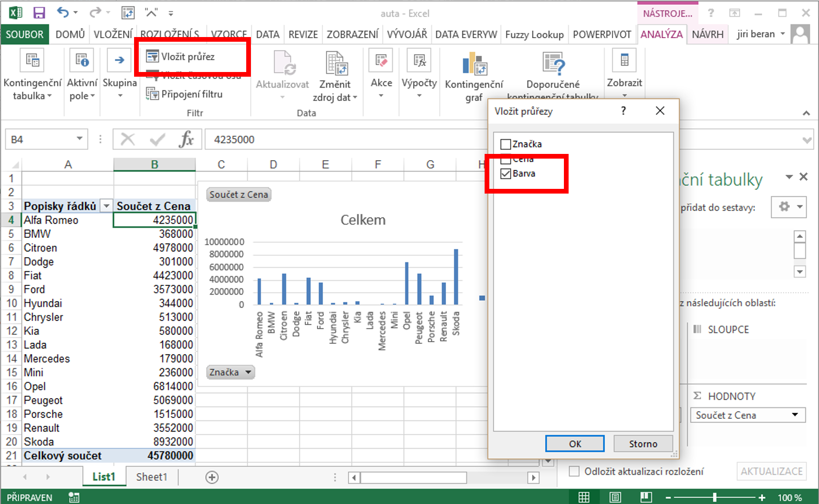
Task: Select the Celkový součet cell
Action: (67, 455)
